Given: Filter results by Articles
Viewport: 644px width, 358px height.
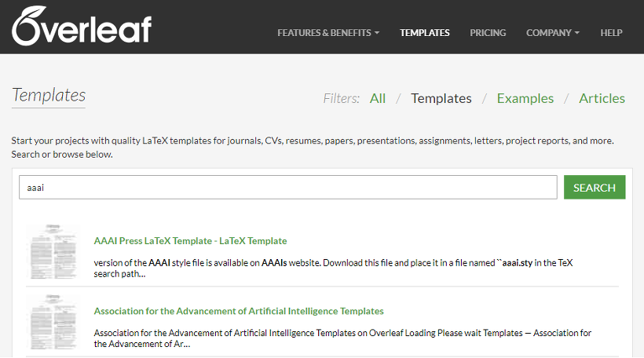Looking at the screenshot, I should (x=602, y=99).
